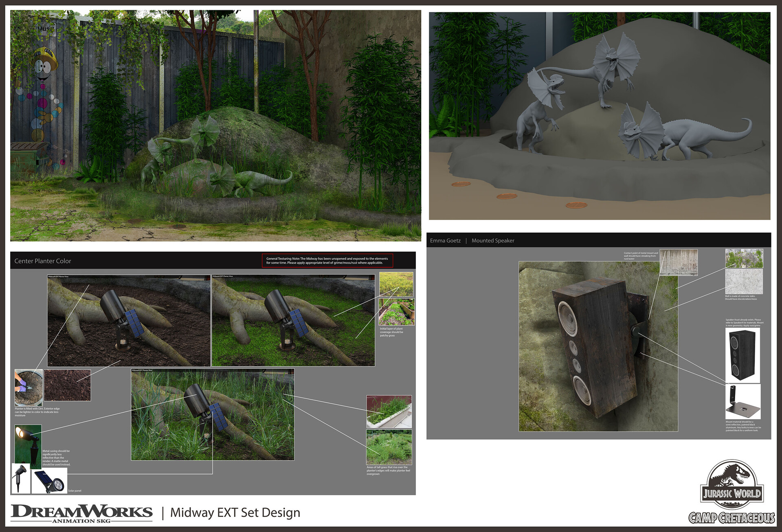Screen dimensions: 782x532
Task: Select the solar panel spotlight thumbnail
Action: click(x=49, y=481)
